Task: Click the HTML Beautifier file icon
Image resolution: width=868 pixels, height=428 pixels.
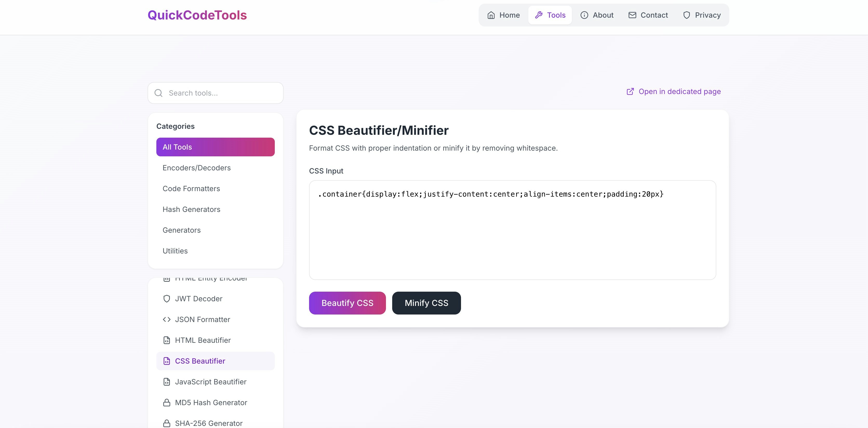Action: [167, 340]
